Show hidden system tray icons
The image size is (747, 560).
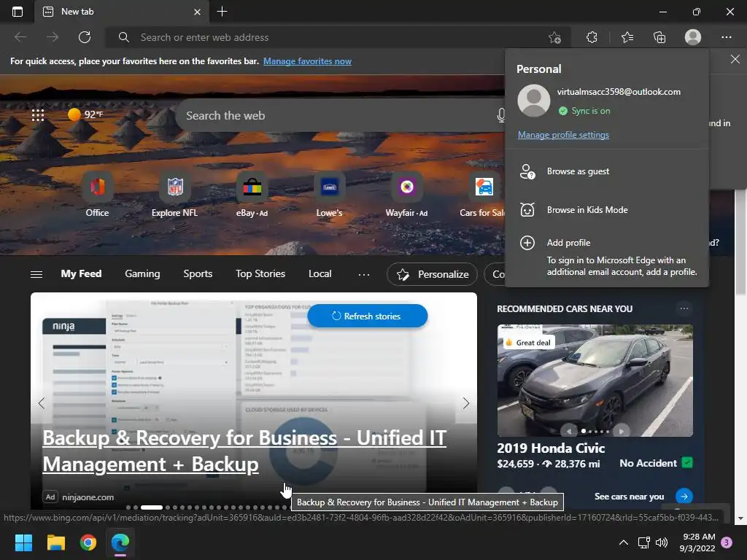(623, 542)
